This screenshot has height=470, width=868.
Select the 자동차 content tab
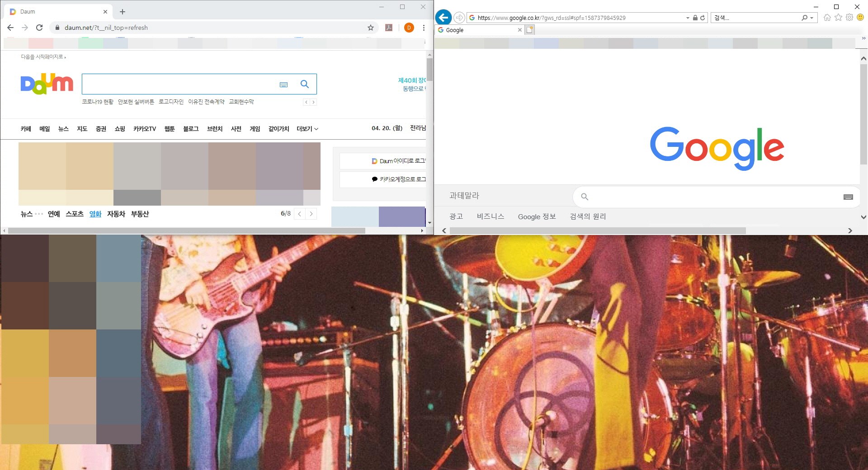116,214
